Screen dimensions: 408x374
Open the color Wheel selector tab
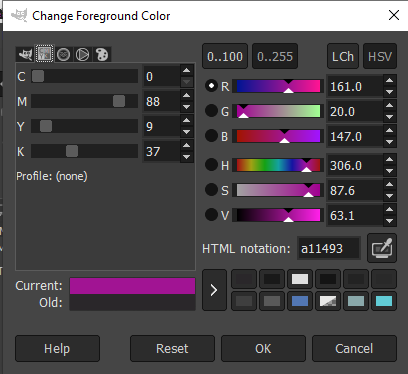pyautogui.click(x=82, y=54)
